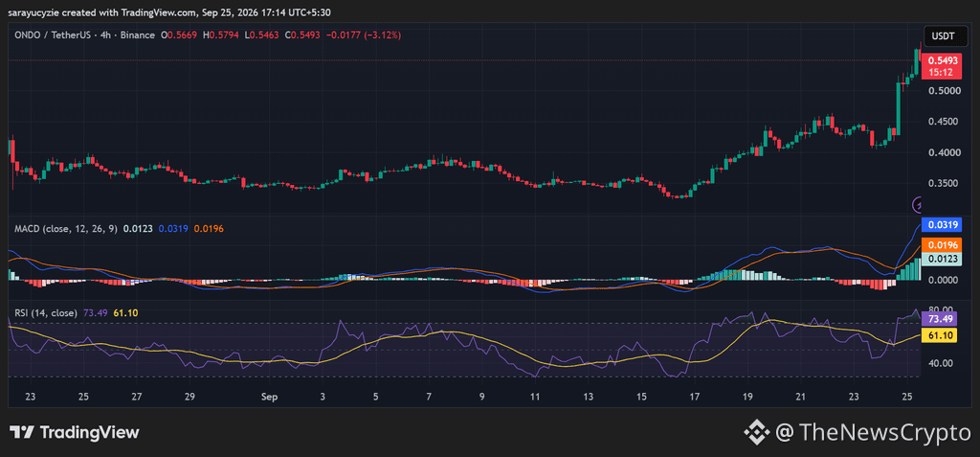Click the blue MACD value tag 0.0319
The width and height of the screenshot is (980, 457).
(x=940, y=225)
